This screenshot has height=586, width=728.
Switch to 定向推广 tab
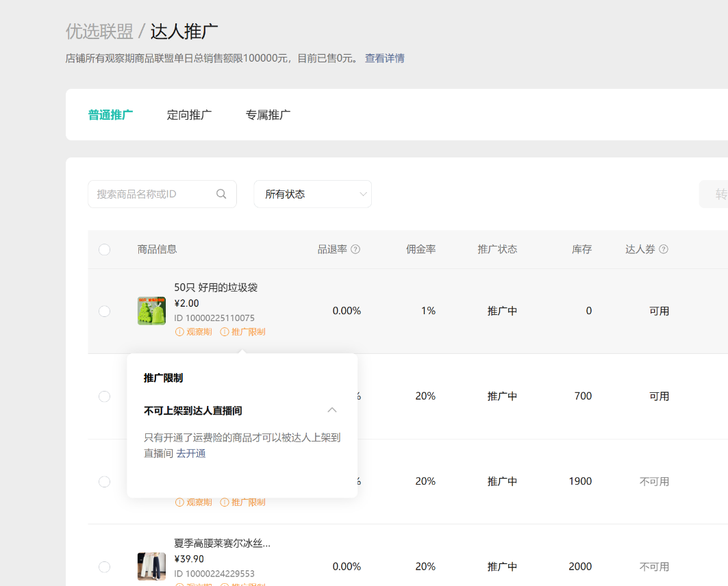point(190,114)
